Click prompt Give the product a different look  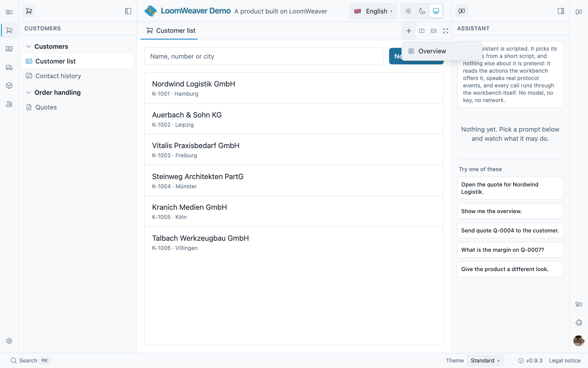[510, 269]
